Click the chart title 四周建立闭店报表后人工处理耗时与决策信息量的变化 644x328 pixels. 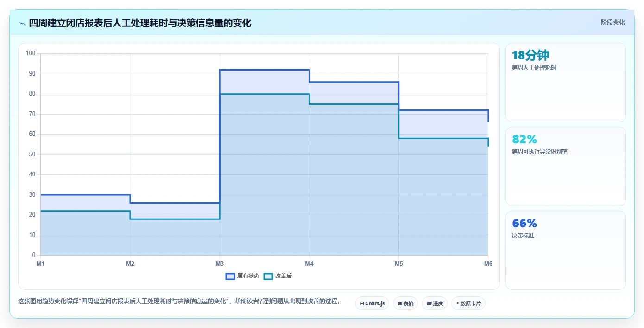[140, 23]
